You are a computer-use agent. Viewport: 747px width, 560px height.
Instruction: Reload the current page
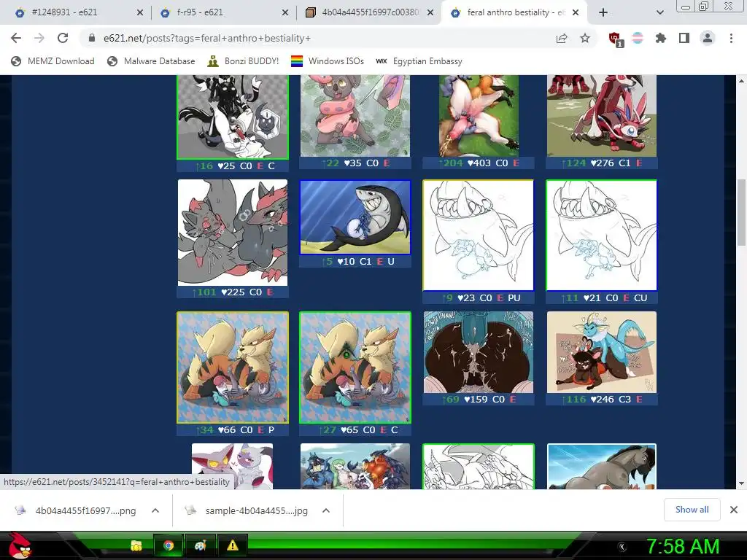point(63,38)
